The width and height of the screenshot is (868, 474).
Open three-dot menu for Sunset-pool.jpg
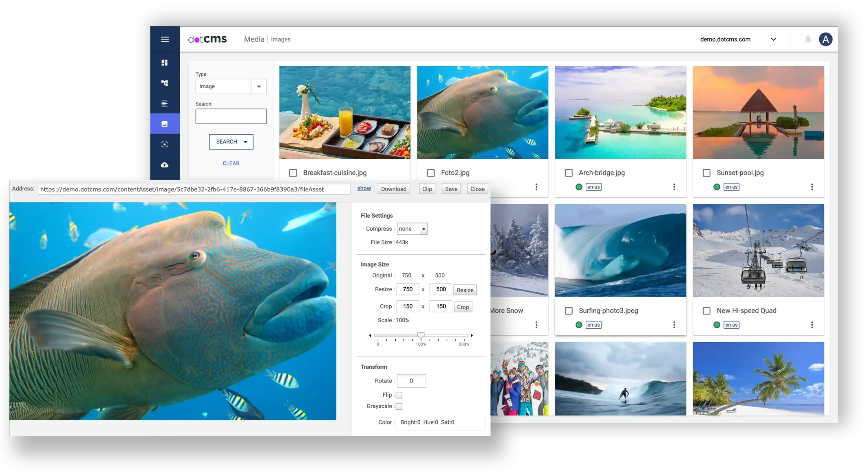point(812,187)
